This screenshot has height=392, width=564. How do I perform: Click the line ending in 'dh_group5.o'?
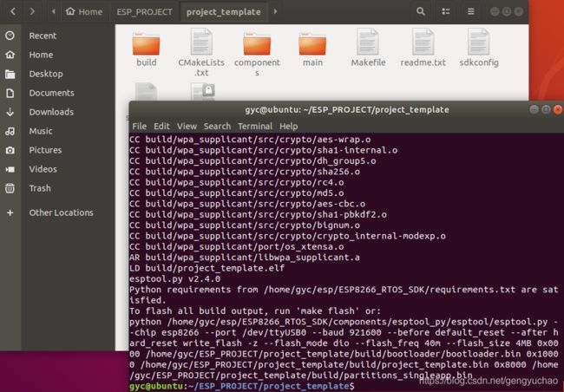tap(252, 160)
